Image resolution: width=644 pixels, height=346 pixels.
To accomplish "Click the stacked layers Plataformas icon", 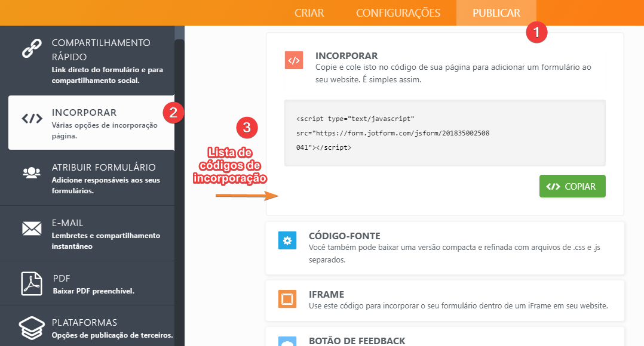I will point(32,328).
